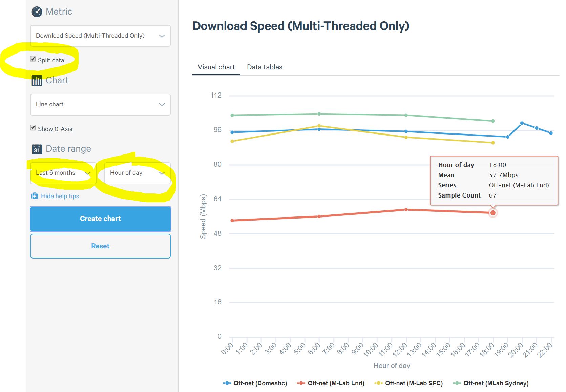Open the Hour of day dropdown

click(x=137, y=173)
